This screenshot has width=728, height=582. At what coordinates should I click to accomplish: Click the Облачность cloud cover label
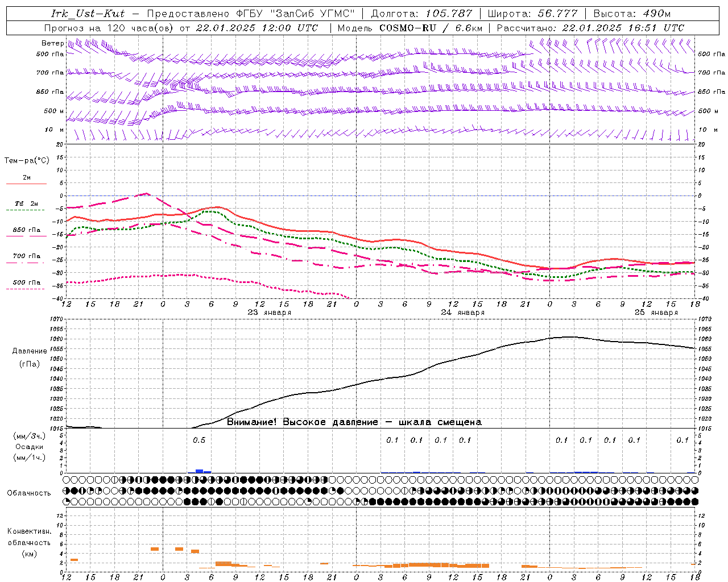[29, 493]
